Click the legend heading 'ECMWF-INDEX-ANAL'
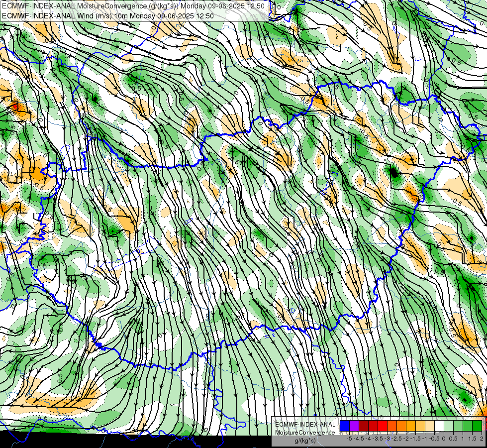Viewport: 487px width, 448px height. (305, 425)
